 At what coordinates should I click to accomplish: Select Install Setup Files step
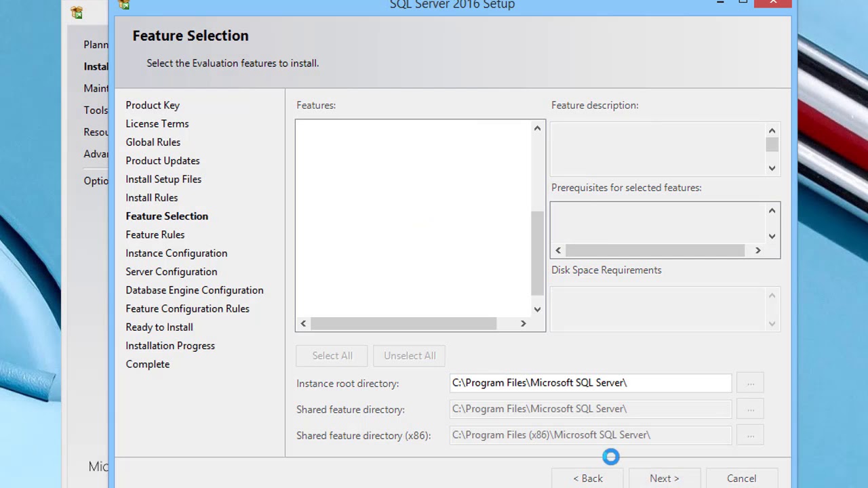[x=163, y=179]
